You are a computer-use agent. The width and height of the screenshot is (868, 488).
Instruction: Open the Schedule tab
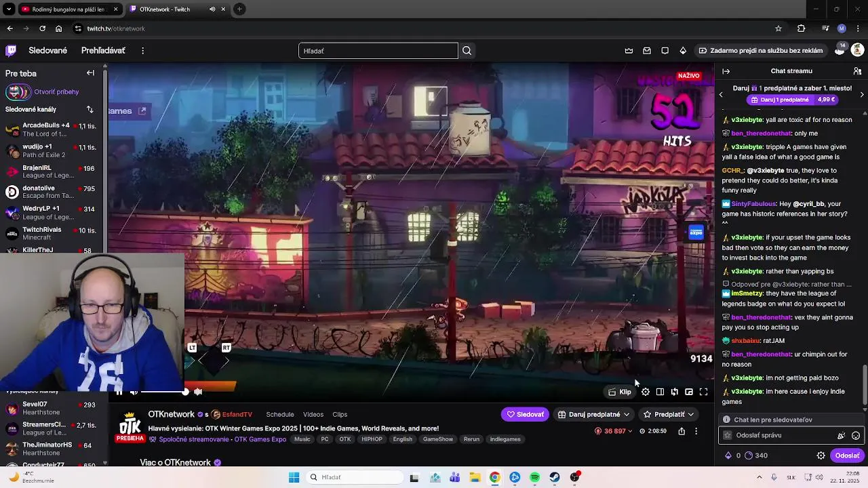coord(280,414)
